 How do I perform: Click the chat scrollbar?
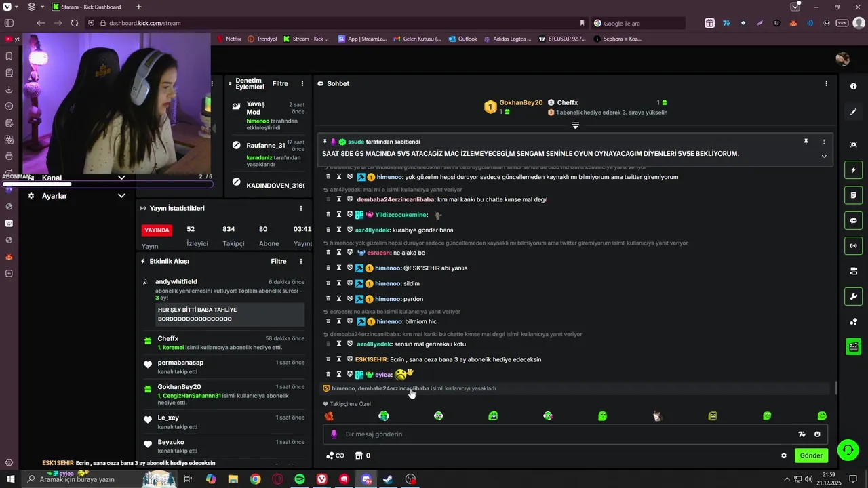tap(835, 388)
